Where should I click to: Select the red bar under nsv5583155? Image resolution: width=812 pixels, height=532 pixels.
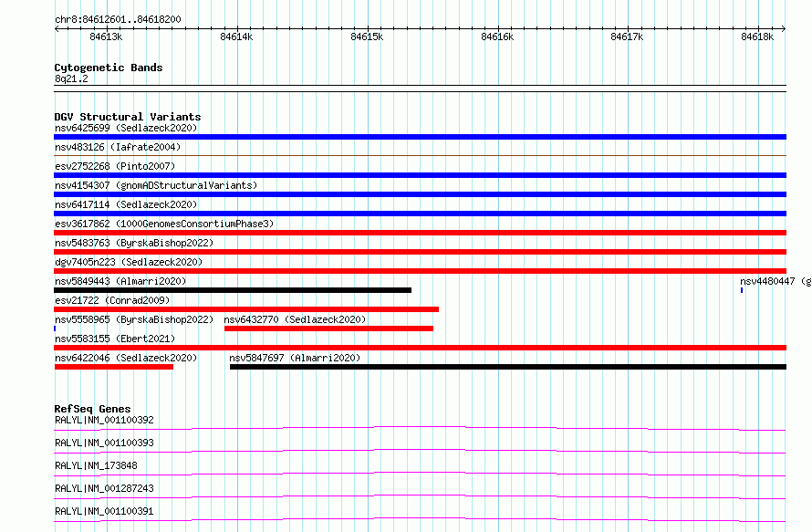(x=420, y=348)
